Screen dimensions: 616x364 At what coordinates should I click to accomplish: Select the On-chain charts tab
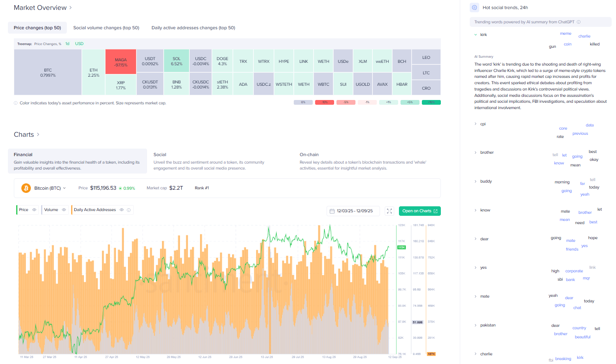[x=309, y=155]
